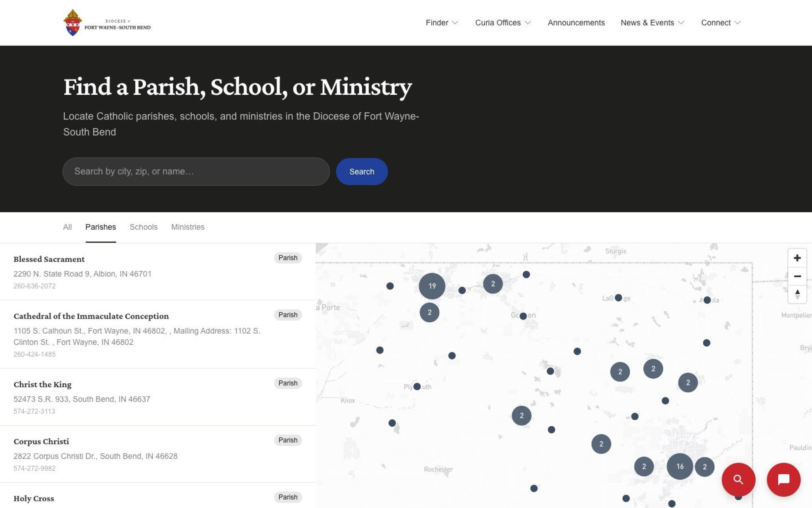Reset map bearing with compass icon
812x508 pixels.
pos(797,294)
